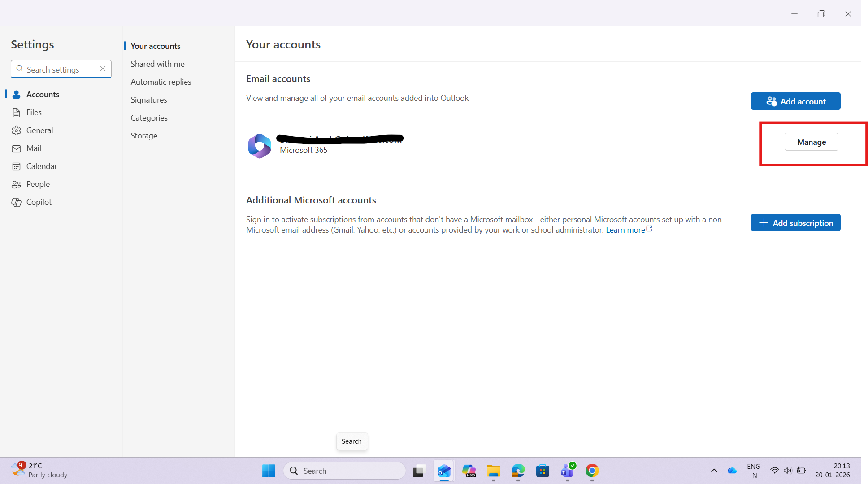Launch Microsoft Teams from the taskbar
The width and height of the screenshot is (868, 484).
coord(567,471)
